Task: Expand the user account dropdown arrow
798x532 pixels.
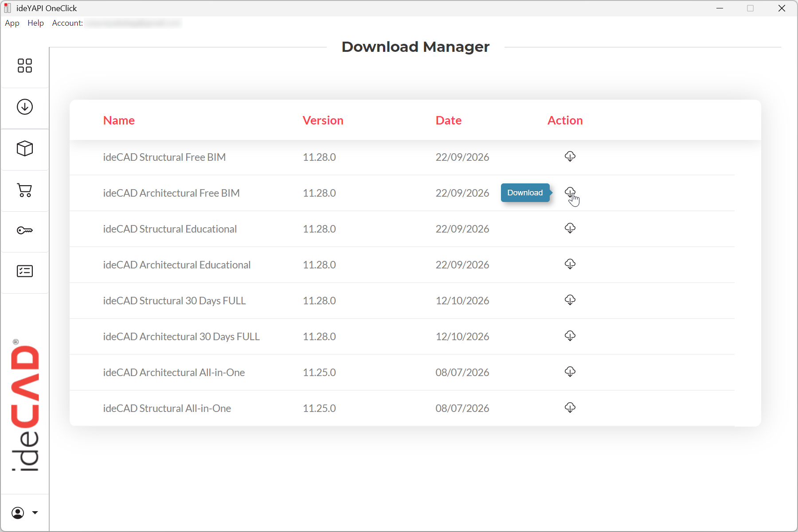Action: [x=35, y=513]
